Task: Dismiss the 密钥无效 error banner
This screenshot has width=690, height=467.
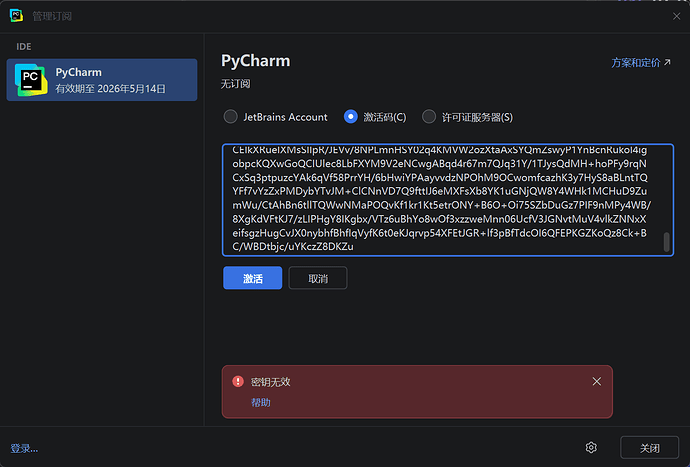Action: (597, 381)
